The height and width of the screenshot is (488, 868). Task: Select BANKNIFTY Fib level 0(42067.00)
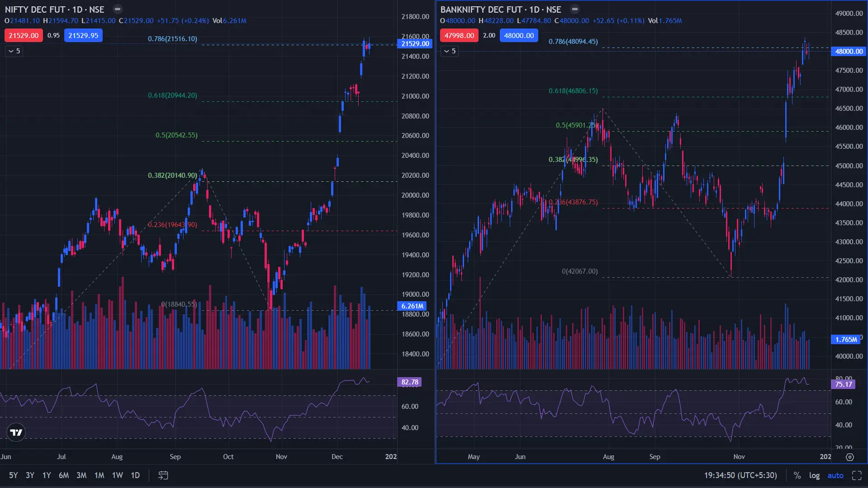coord(579,271)
